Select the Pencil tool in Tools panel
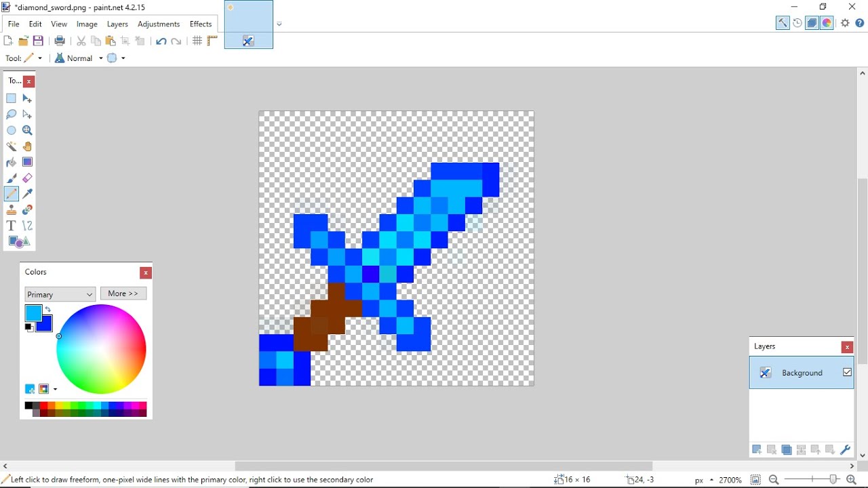This screenshot has width=868, height=488. click(x=12, y=195)
